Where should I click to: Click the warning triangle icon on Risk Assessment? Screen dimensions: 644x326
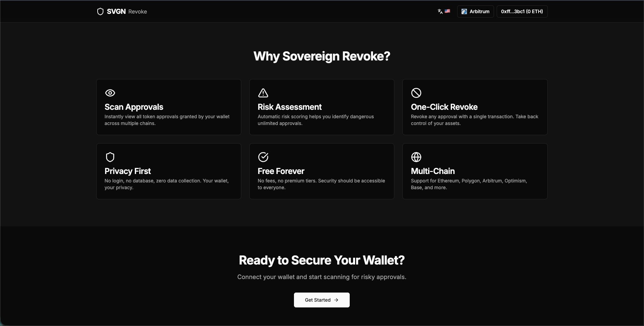click(x=263, y=93)
